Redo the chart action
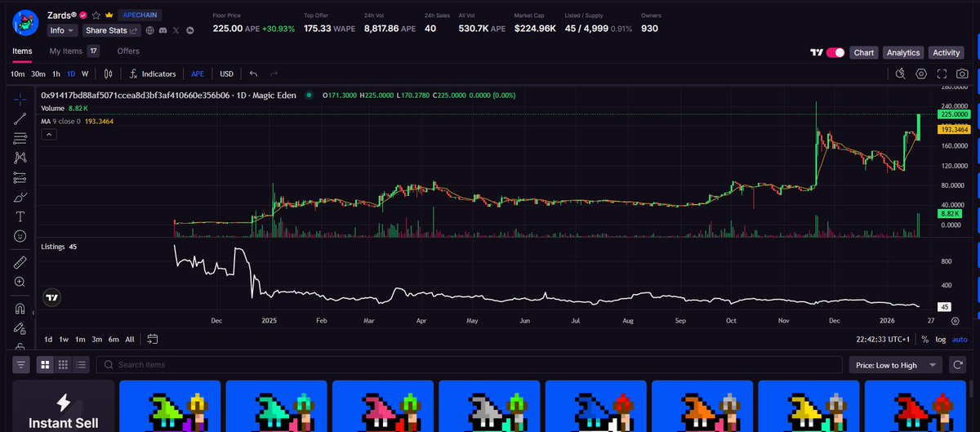 pyautogui.click(x=275, y=73)
